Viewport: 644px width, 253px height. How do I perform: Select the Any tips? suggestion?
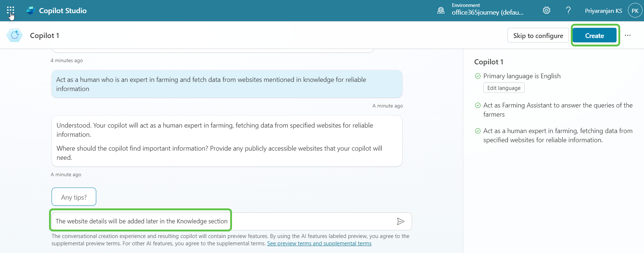(74, 197)
